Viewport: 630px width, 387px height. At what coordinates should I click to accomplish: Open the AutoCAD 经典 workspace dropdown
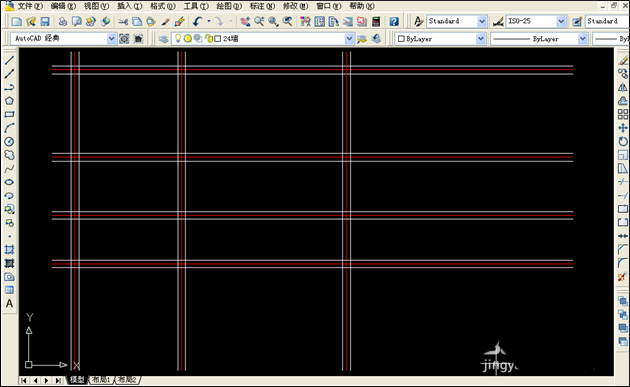click(111, 39)
